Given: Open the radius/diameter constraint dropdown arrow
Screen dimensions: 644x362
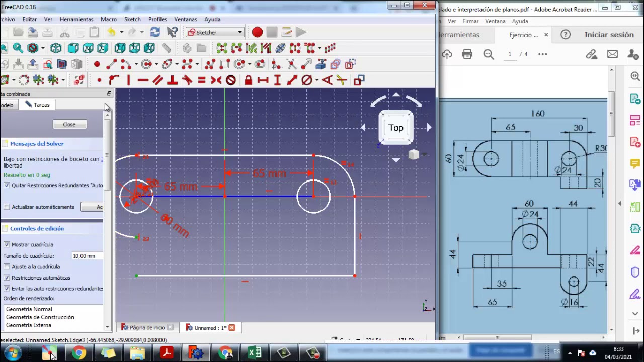Looking at the screenshot, I should 316,80.
